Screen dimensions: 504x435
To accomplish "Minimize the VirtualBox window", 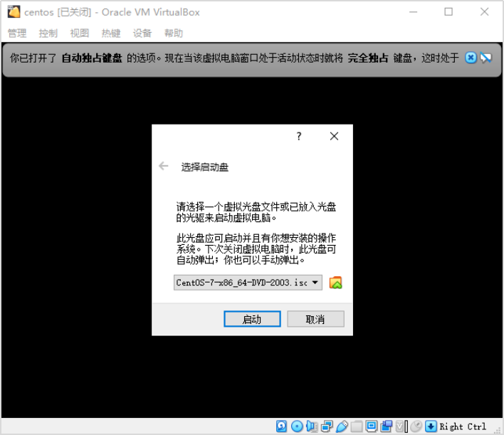I will click(x=414, y=12).
